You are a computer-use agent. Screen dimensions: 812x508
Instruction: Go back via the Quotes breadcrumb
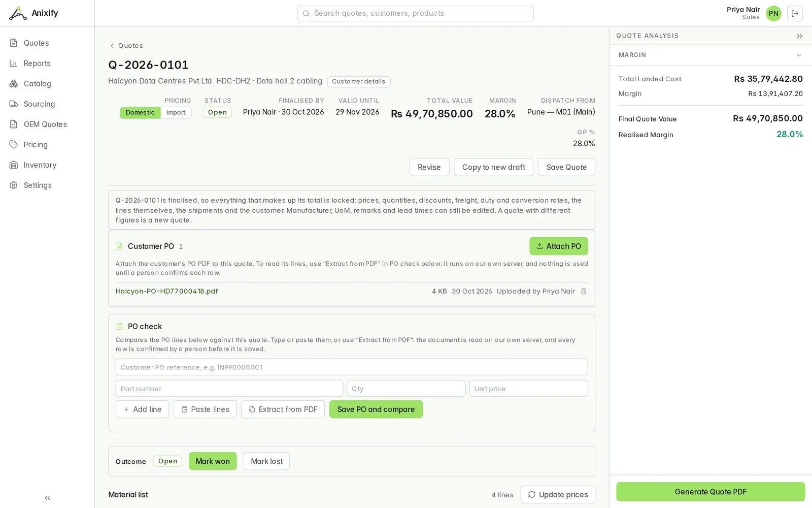click(126, 46)
